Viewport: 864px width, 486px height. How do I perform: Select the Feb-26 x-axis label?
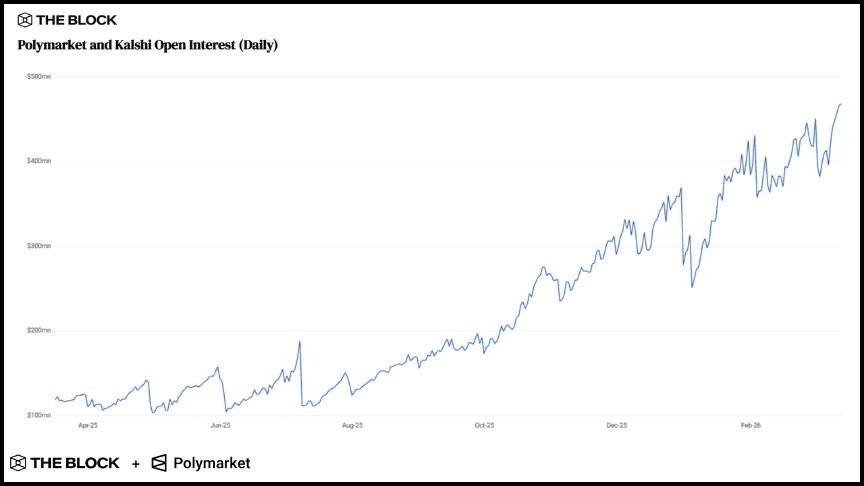pos(750,426)
